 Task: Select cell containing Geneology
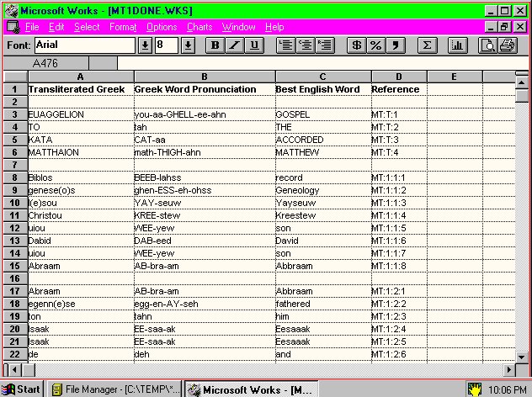click(323, 190)
